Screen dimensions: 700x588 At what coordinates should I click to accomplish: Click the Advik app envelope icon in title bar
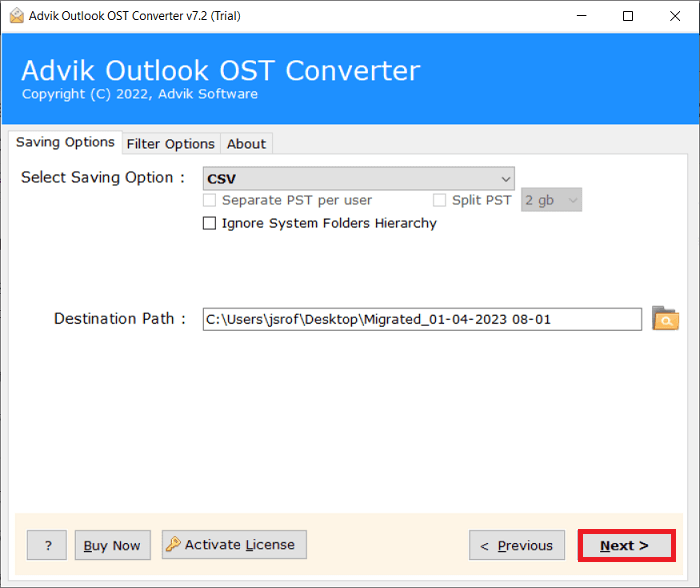17,16
